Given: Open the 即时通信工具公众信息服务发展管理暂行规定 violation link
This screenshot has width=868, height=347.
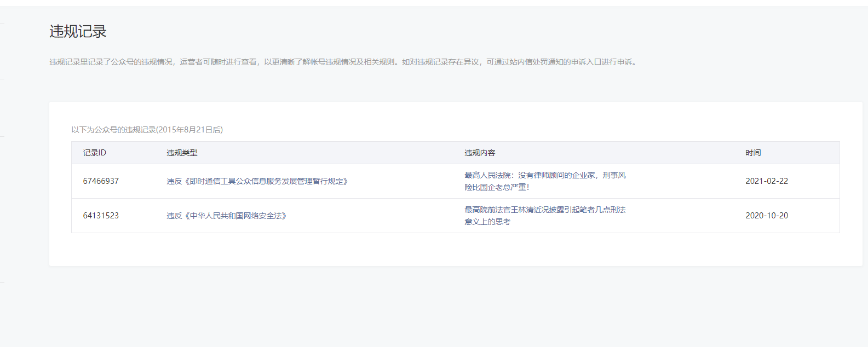Looking at the screenshot, I should pyautogui.click(x=257, y=181).
